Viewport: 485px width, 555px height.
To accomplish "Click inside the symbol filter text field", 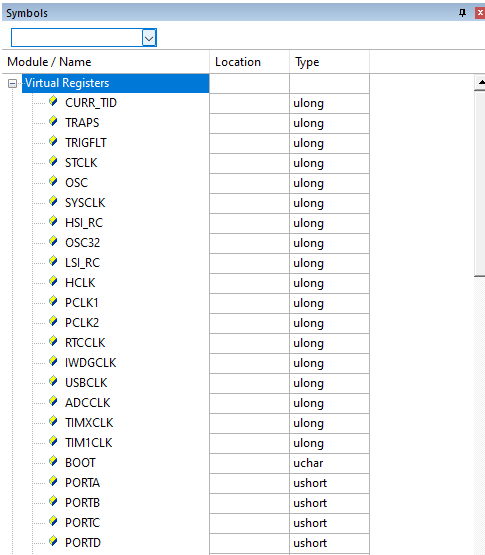I will 77,38.
